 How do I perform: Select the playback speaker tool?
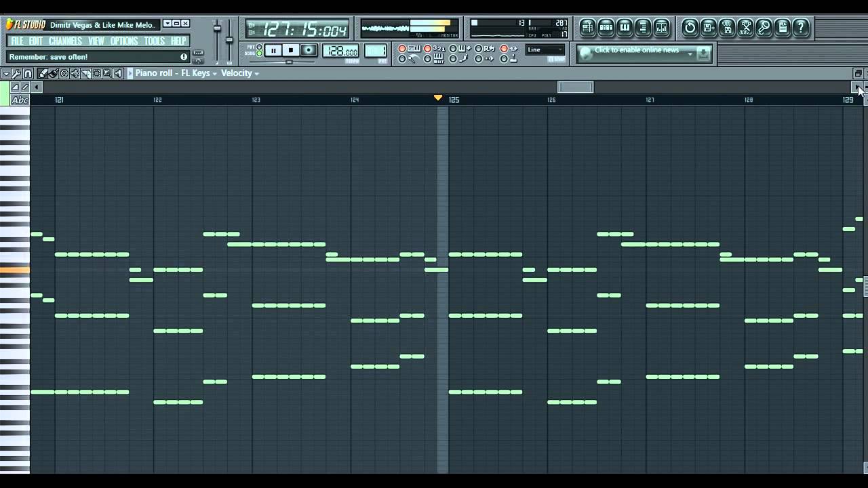tap(118, 73)
